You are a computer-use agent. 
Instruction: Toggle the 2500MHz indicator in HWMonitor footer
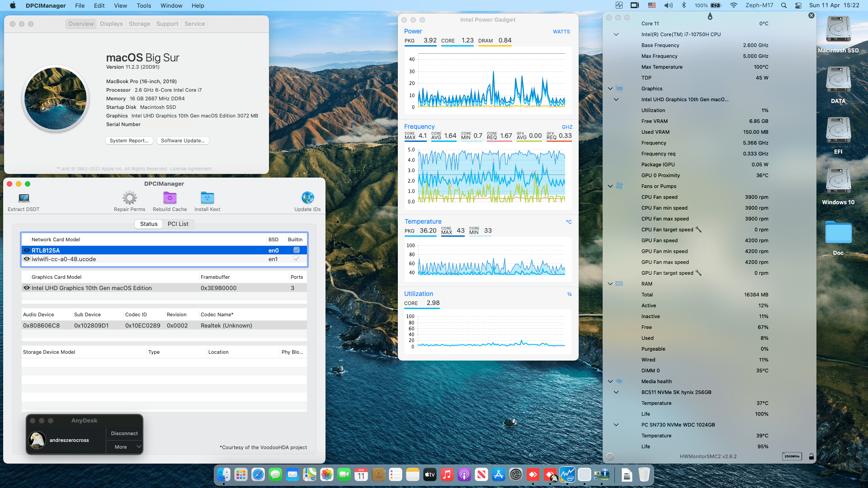[792, 456]
